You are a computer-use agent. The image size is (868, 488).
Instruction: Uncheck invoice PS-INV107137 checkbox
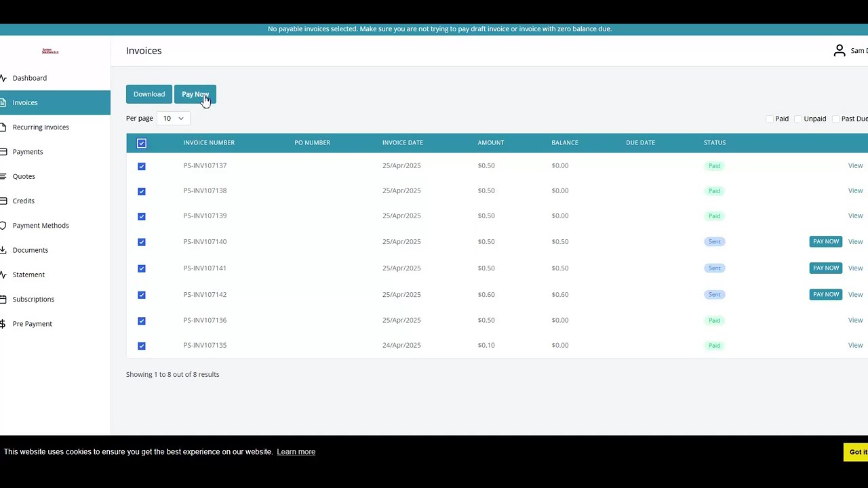(x=142, y=166)
